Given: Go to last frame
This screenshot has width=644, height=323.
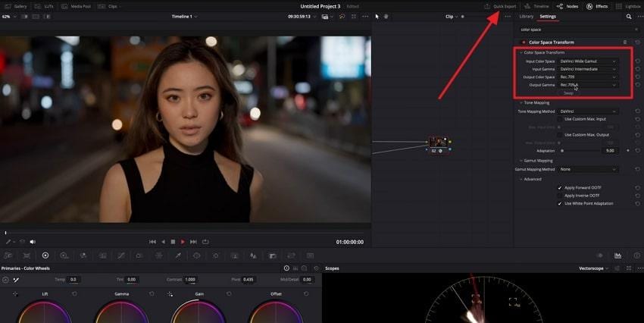Looking at the screenshot, I should pos(193,242).
